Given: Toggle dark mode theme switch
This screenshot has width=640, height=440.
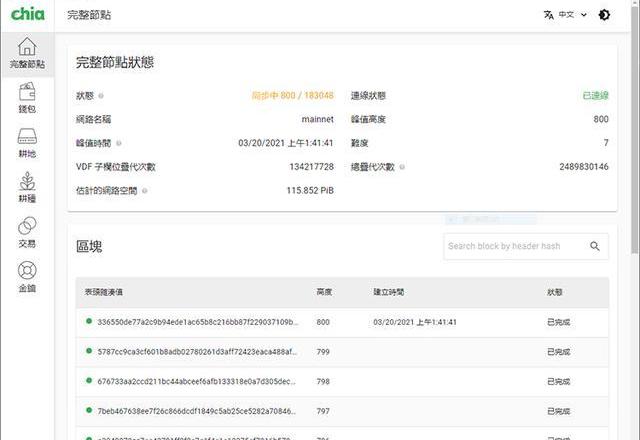Looking at the screenshot, I should [x=604, y=15].
